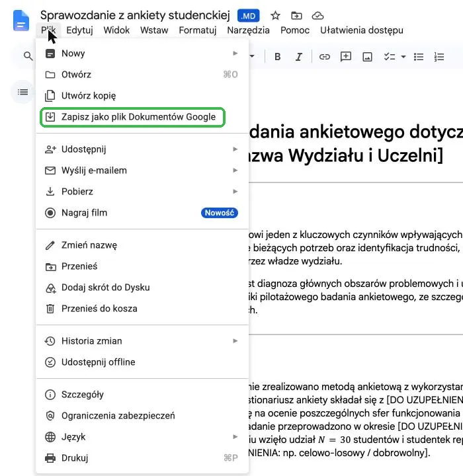The width and height of the screenshot is (463, 476).
Task: Toggle italic formatting
Action: point(299,57)
